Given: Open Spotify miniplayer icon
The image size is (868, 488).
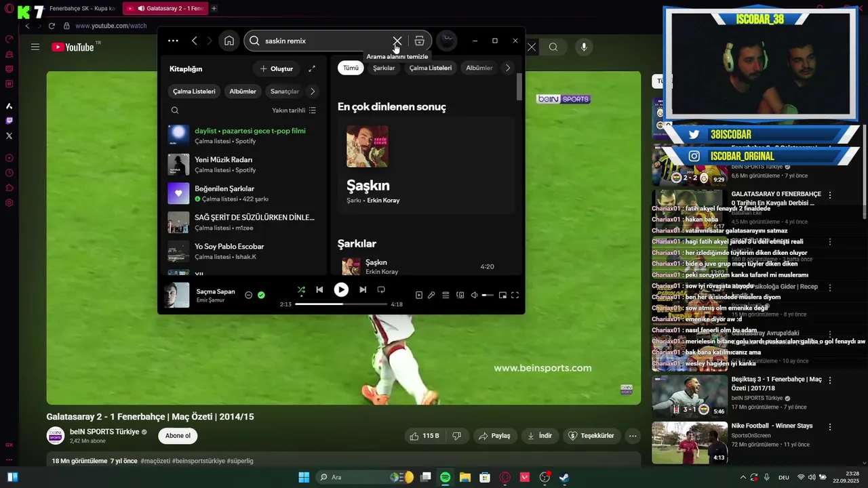Looking at the screenshot, I should (502, 295).
